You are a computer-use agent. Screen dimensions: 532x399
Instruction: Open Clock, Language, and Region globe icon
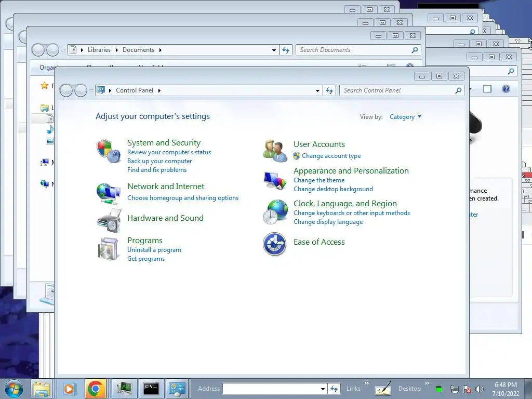275,212
